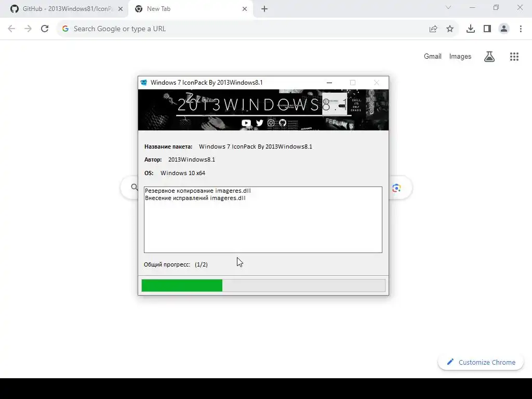Image resolution: width=532 pixels, height=399 pixels.
Task: Minimize the Windows 7 IconPack installer window
Action: click(329, 83)
